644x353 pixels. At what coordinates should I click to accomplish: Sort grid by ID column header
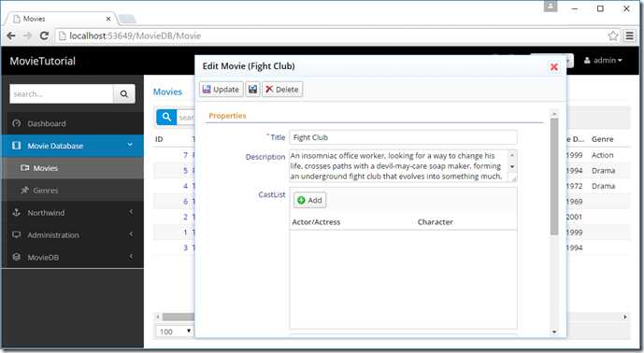(x=159, y=139)
